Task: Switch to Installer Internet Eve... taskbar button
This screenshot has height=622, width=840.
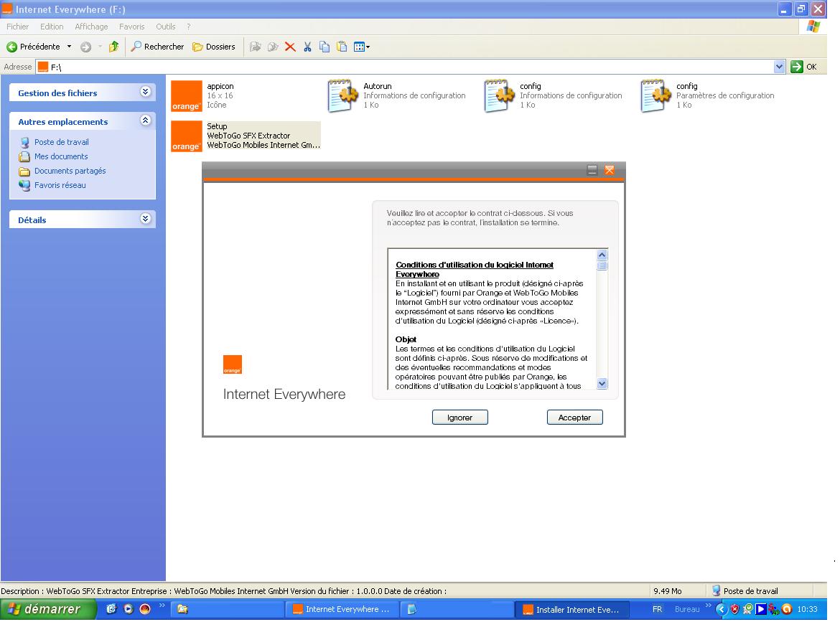Action: click(571, 610)
